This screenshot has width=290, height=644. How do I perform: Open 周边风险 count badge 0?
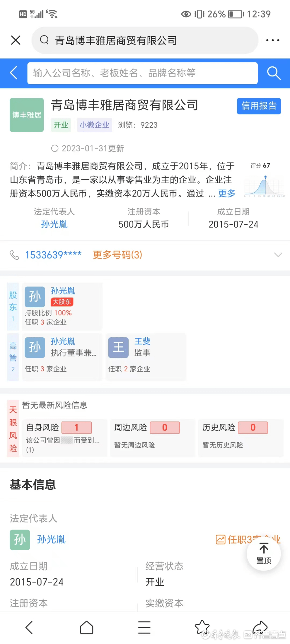(x=165, y=428)
